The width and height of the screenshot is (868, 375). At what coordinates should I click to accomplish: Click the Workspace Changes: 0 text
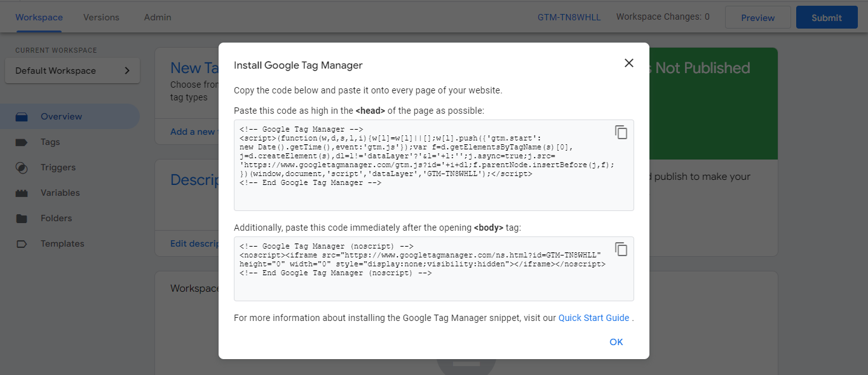663,17
